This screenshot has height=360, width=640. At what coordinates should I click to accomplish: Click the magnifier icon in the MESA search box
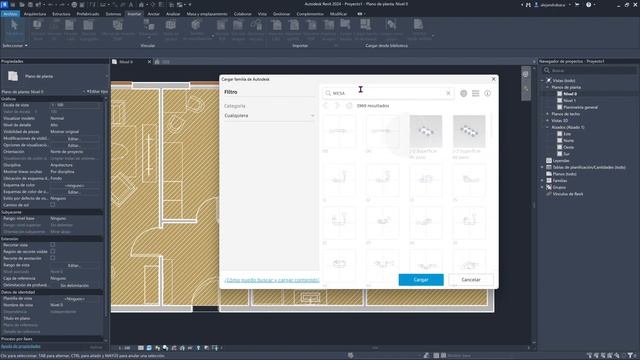pos(328,93)
